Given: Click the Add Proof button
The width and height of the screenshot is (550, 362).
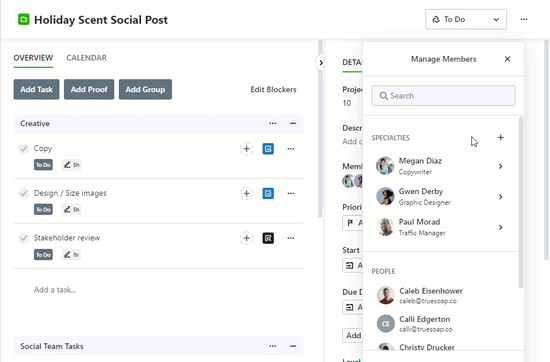Looking at the screenshot, I should [89, 89].
